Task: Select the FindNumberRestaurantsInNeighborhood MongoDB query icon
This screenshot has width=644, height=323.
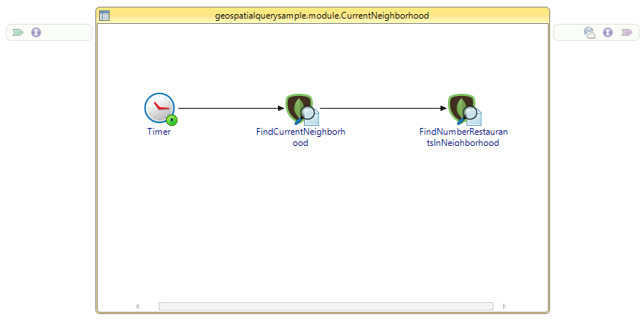Action: (x=464, y=109)
